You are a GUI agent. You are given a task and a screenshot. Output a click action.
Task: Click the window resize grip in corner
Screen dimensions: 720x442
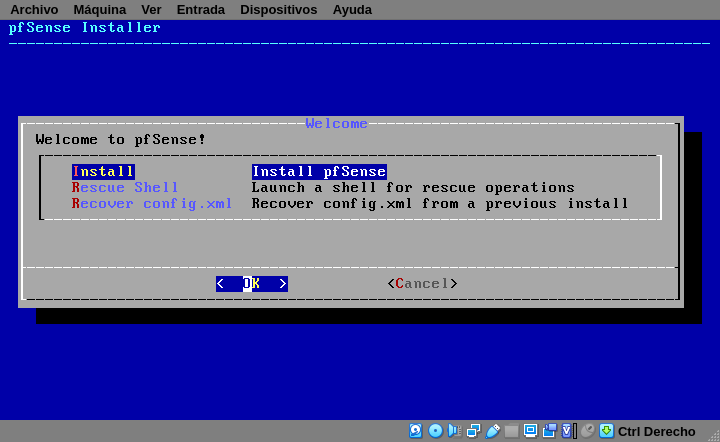(714, 436)
